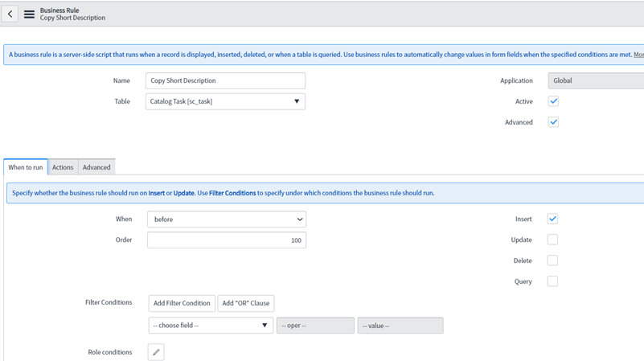Uncheck the Active checkbox
The height and width of the screenshot is (361, 644).
(x=553, y=101)
